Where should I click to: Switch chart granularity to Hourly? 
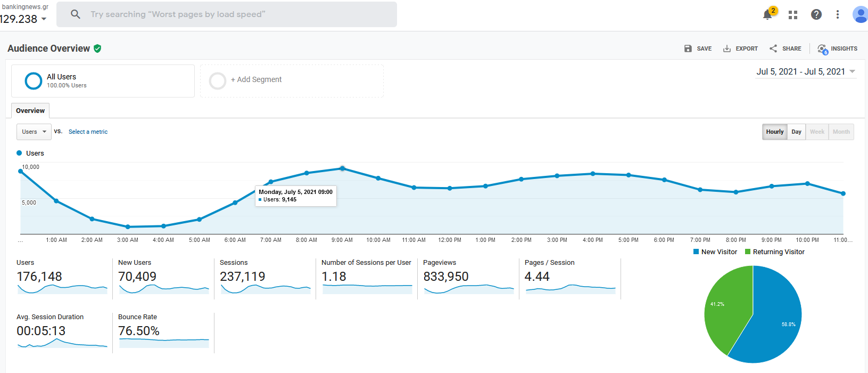click(x=775, y=132)
